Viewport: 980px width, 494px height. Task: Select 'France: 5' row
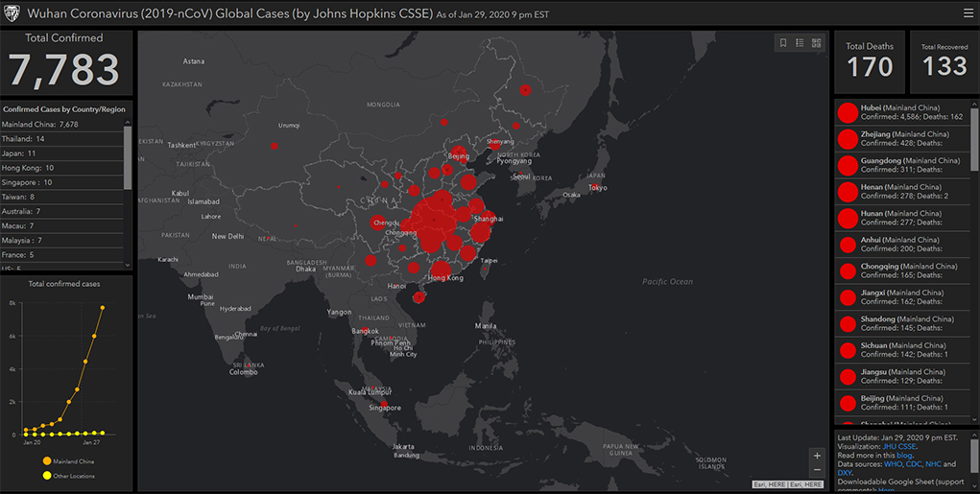click(61, 255)
